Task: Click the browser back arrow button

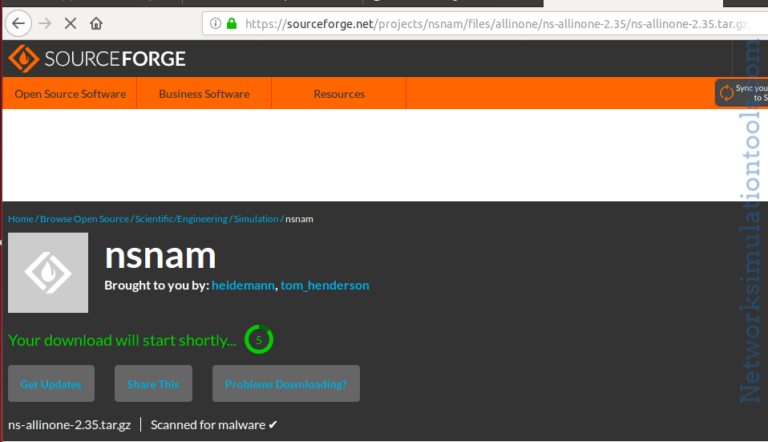Action: click(x=18, y=22)
